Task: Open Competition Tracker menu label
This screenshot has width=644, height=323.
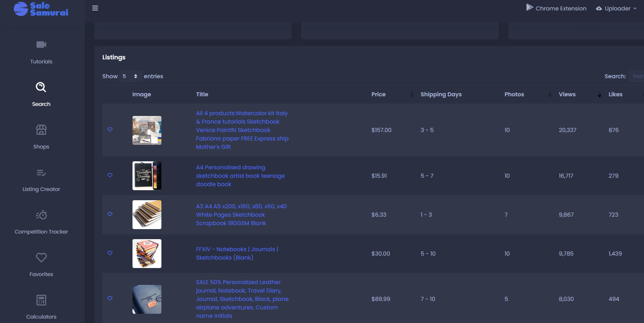Action: click(41, 232)
